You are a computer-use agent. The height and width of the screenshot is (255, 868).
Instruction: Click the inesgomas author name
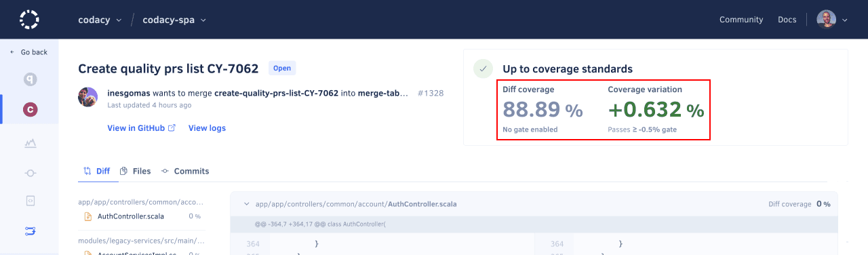pyautogui.click(x=129, y=93)
